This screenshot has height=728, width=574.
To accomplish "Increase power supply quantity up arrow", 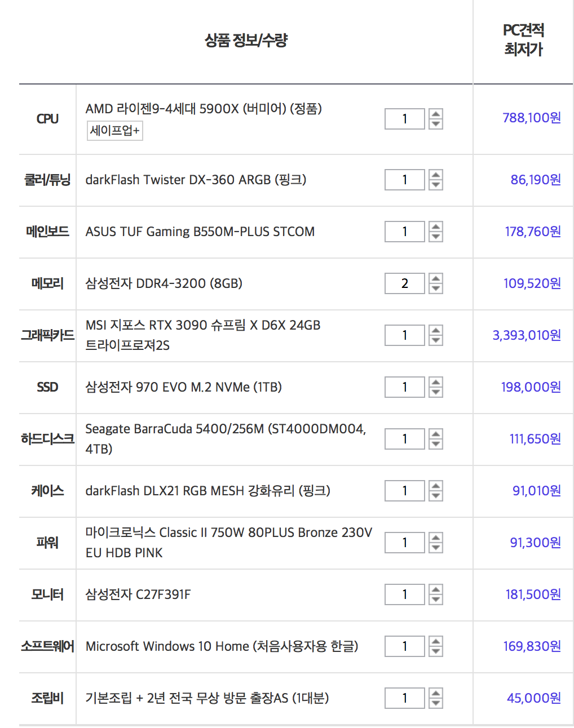I will pos(435,537).
